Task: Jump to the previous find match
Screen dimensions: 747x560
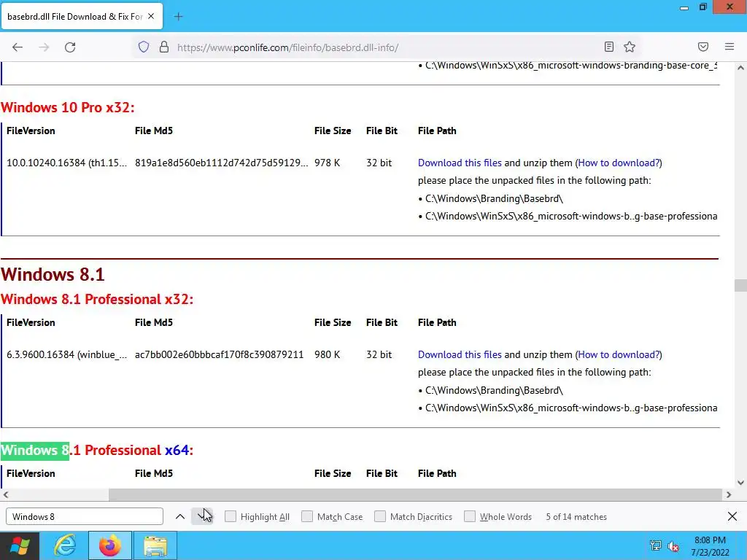Action: 180,517
